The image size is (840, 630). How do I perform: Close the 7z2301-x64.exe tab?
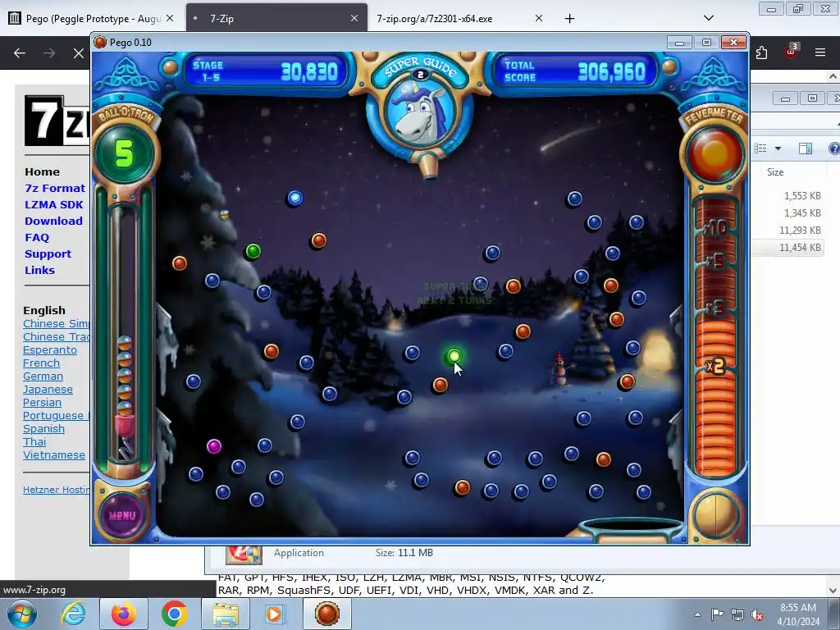(539, 18)
